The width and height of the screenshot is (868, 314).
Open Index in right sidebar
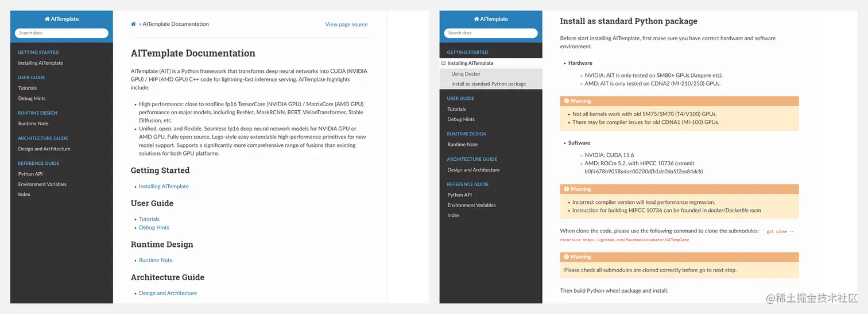[454, 216]
